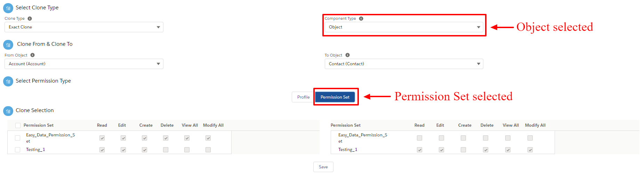Click the Select Permission Type section icon
Screen dimensions: 644x177
(8, 81)
